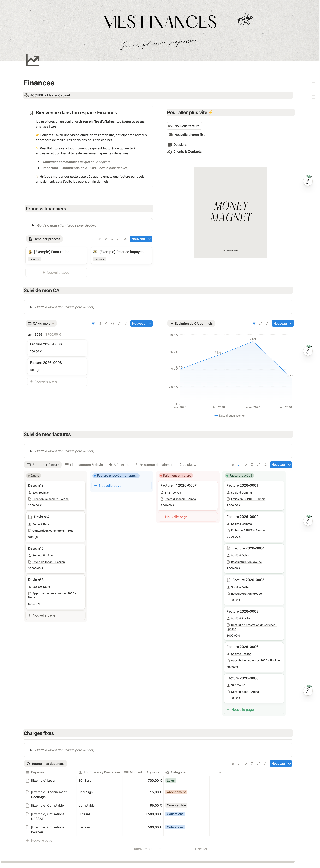Search the Toutes mes dépenses table
Image resolution: width=320 pixels, height=868 pixels.
point(252,764)
